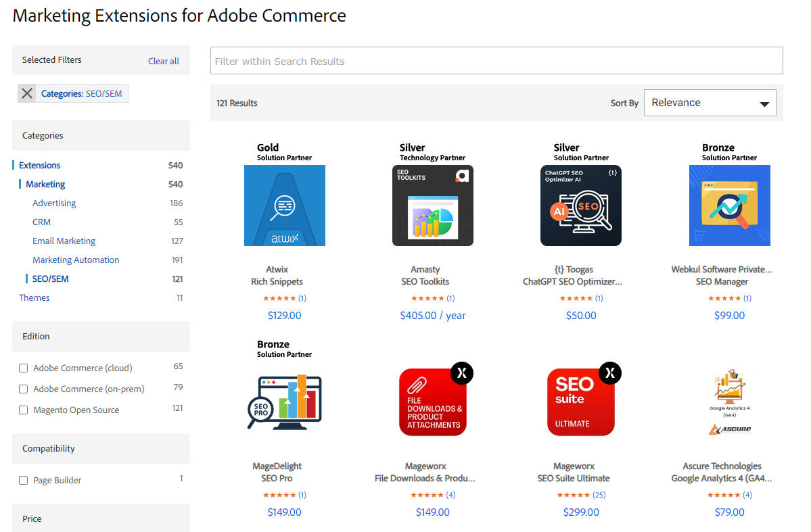Tick the Page Builder compatibility checkbox
This screenshot has width=811, height=532.
[x=23, y=481]
